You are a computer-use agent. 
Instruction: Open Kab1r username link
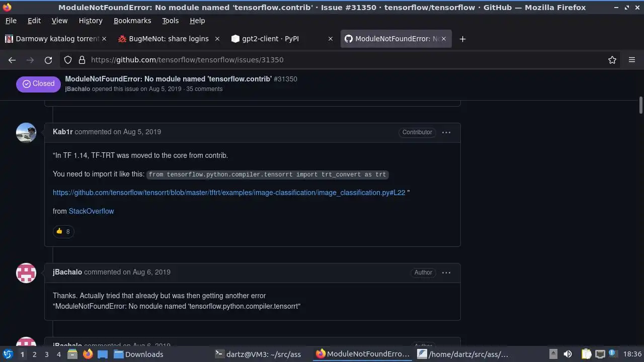tap(63, 132)
